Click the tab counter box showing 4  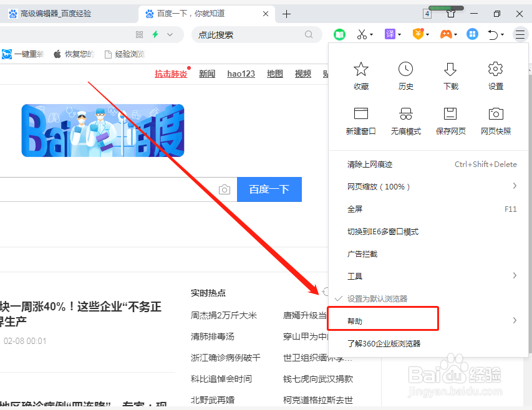tap(427, 14)
